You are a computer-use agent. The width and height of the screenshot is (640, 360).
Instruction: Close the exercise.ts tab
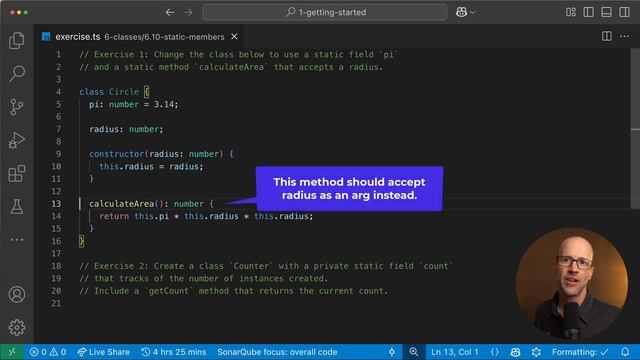pos(234,36)
